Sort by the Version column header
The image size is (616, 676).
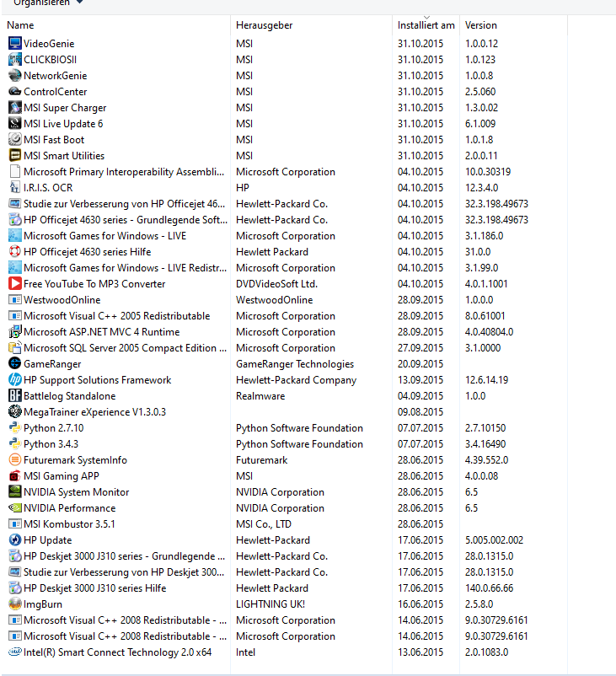[513, 25]
